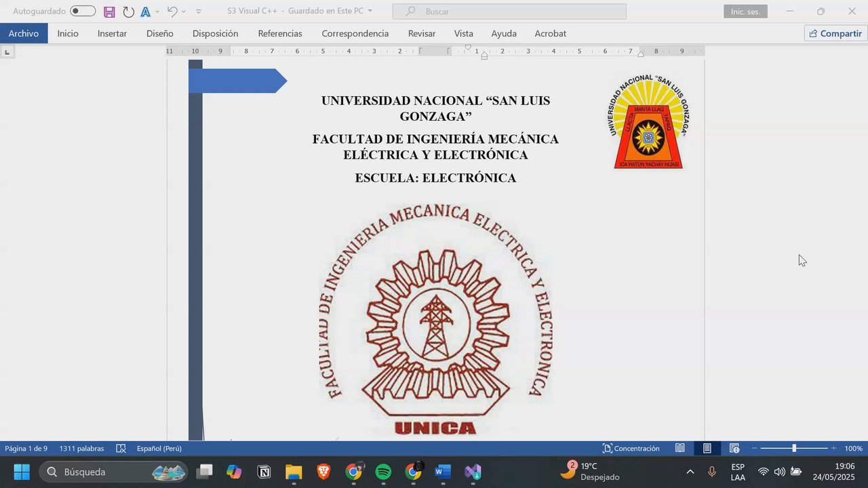Open the Correspondencia tab

coord(355,33)
